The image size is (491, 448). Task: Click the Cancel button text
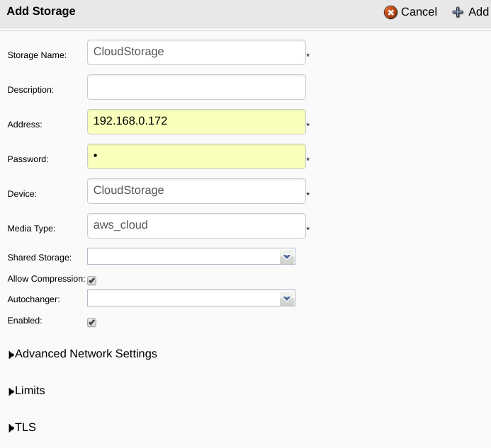coord(419,12)
